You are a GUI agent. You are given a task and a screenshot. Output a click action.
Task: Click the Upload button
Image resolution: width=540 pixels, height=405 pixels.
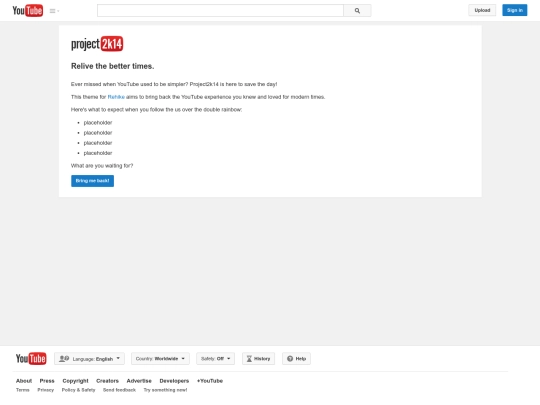coord(482,10)
